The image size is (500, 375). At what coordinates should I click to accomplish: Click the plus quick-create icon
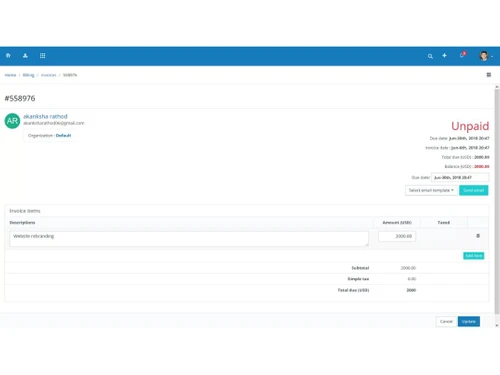click(444, 55)
